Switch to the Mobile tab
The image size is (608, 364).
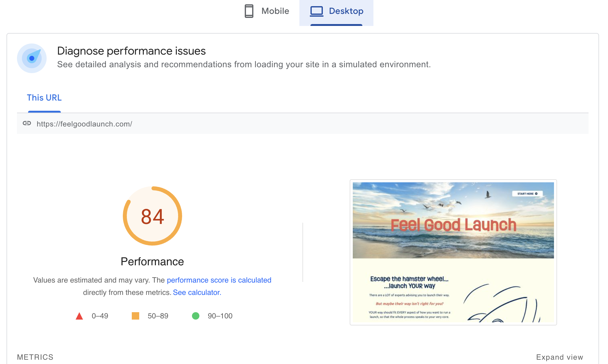pyautogui.click(x=267, y=11)
